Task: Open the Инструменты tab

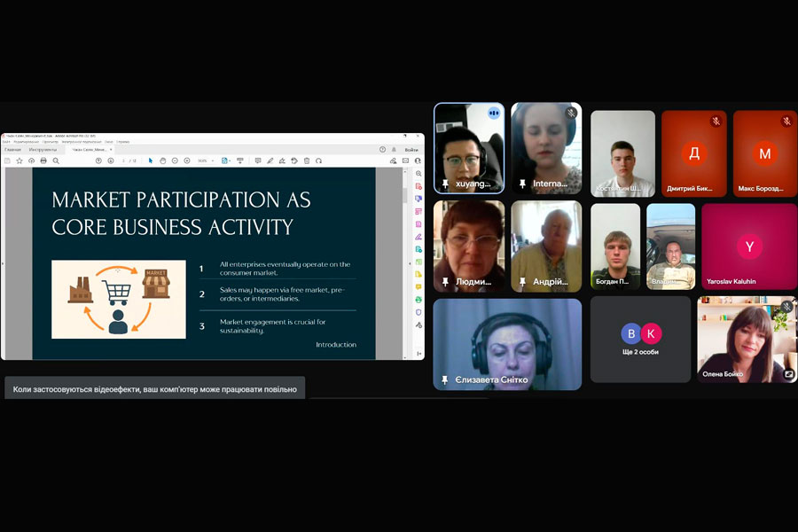Action: pos(43,150)
